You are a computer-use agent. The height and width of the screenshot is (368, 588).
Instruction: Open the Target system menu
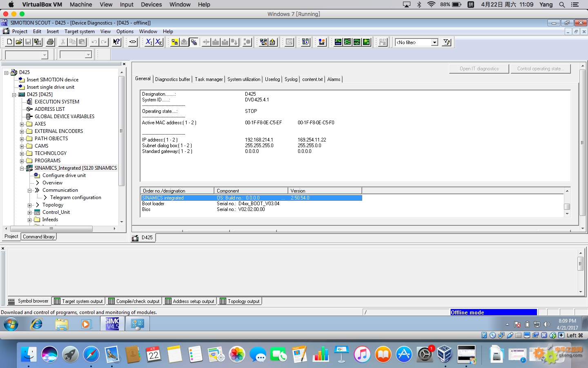click(80, 31)
